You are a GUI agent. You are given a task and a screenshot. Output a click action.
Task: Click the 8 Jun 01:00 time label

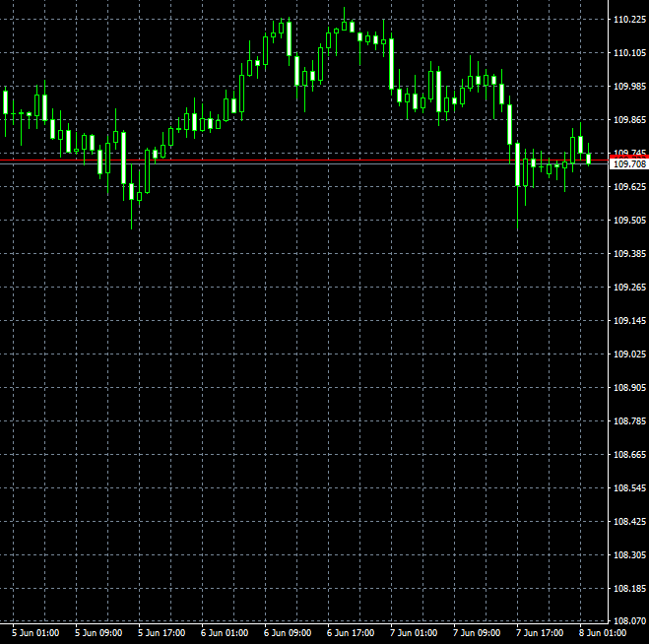(x=603, y=633)
